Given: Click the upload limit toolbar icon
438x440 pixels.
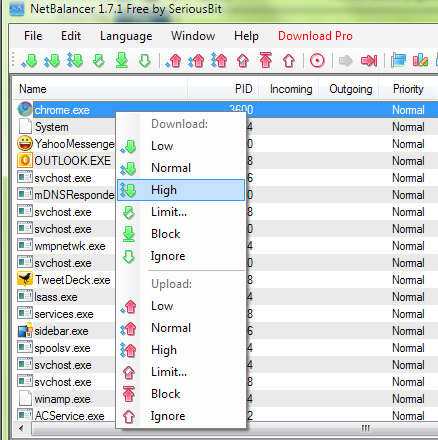Looking at the screenshot, I should [x=243, y=61].
